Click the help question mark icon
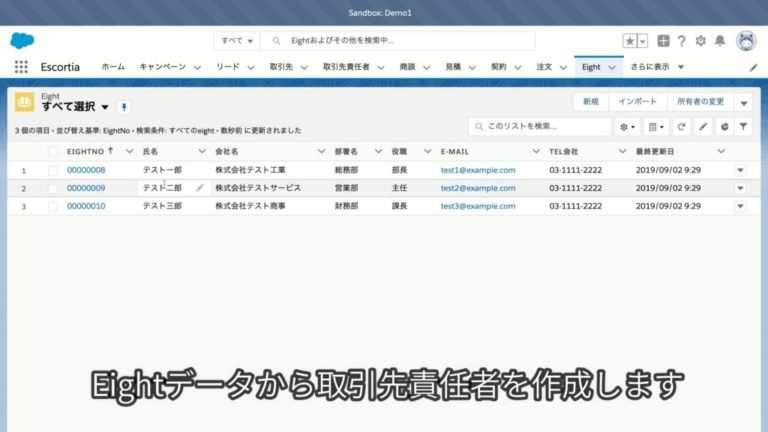768x432 pixels. tap(681, 41)
